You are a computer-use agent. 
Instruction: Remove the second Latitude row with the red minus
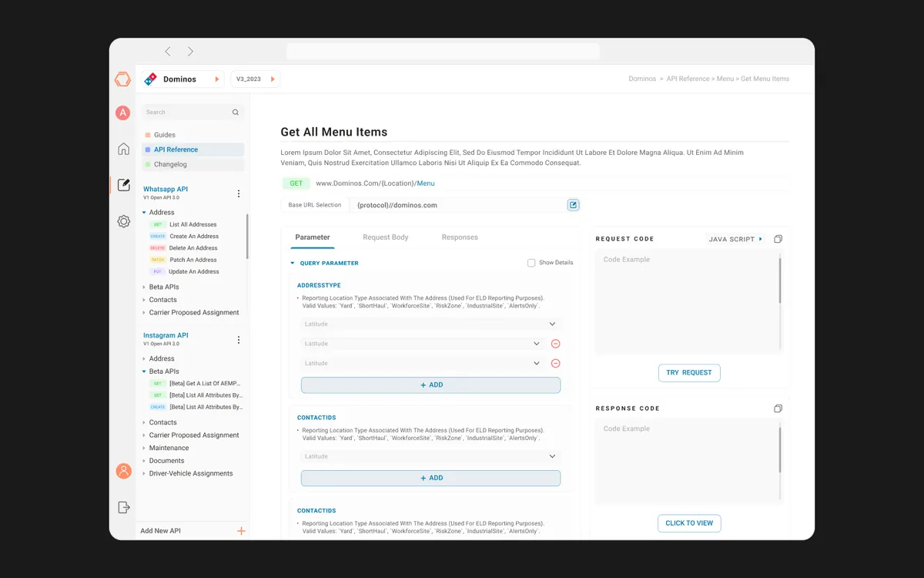[555, 344]
